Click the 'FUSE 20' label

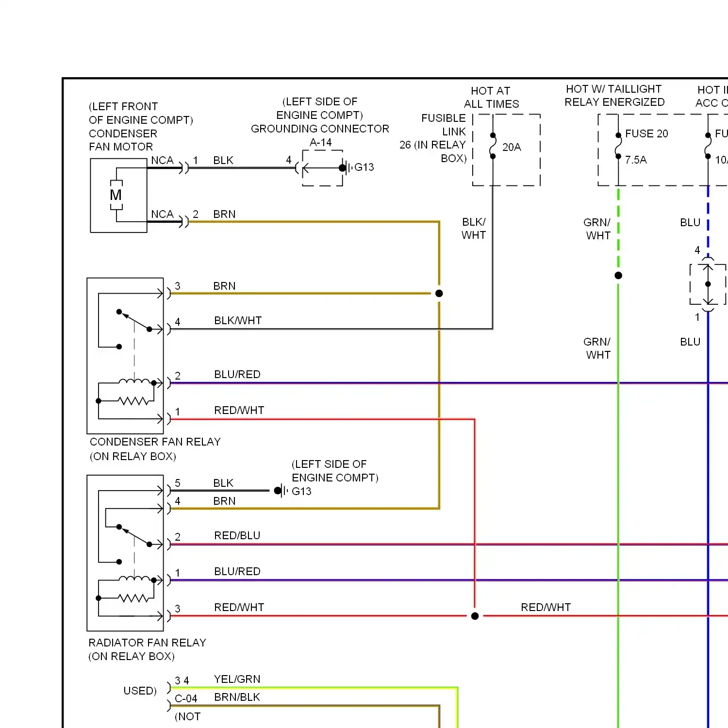(x=646, y=133)
